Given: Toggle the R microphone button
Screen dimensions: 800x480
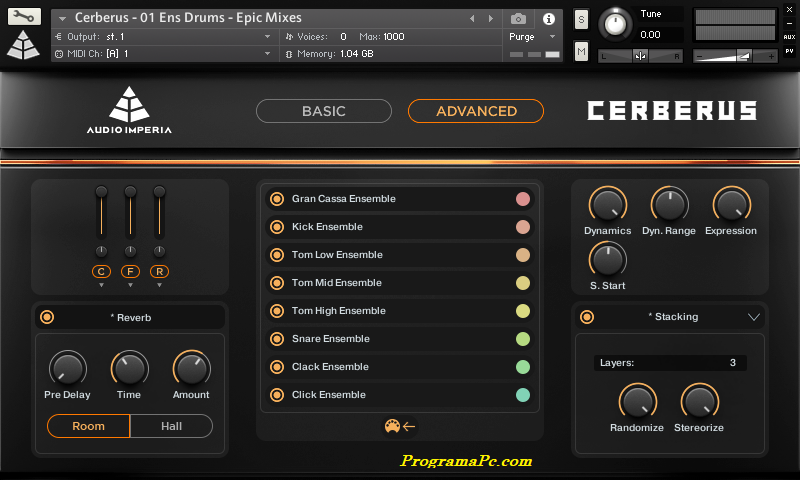Looking at the screenshot, I should [x=159, y=272].
